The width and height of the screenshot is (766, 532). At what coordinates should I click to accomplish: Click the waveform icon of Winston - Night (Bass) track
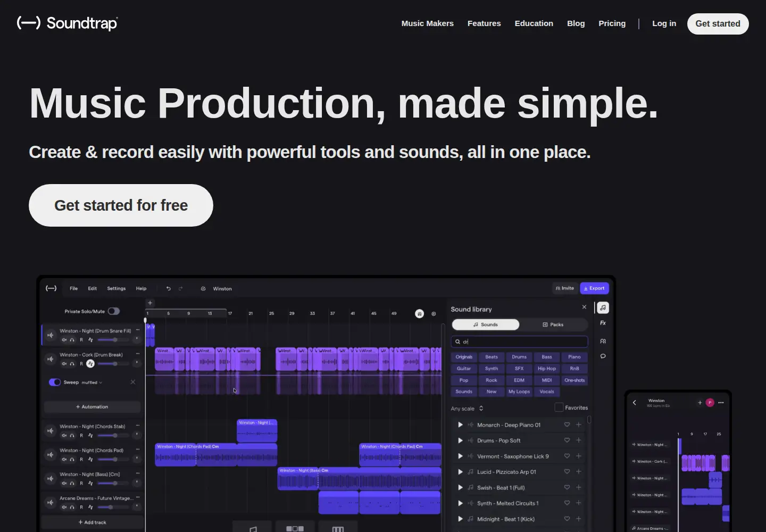pyautogui.click(x=51, y=478)
